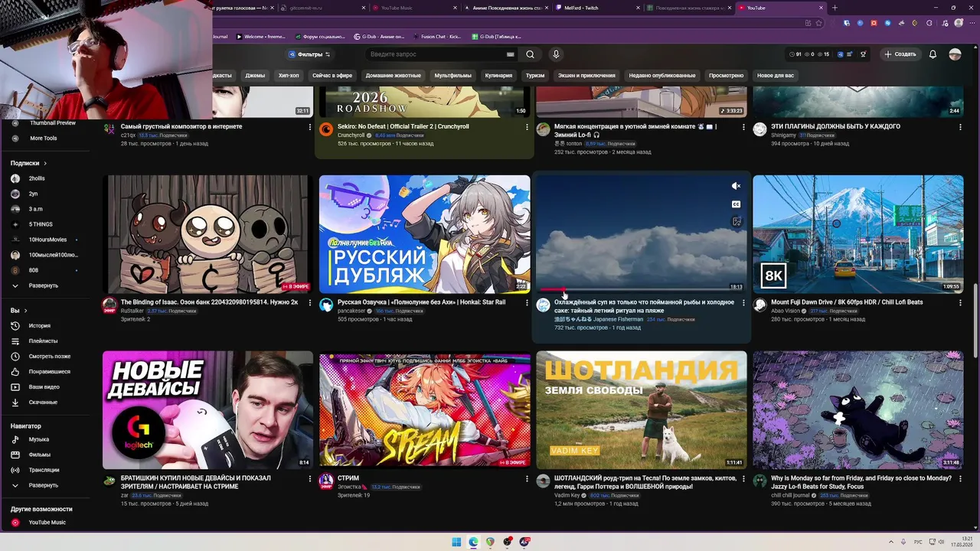Open options menu for Sekiro trailer video

click(x=526, y=127)
